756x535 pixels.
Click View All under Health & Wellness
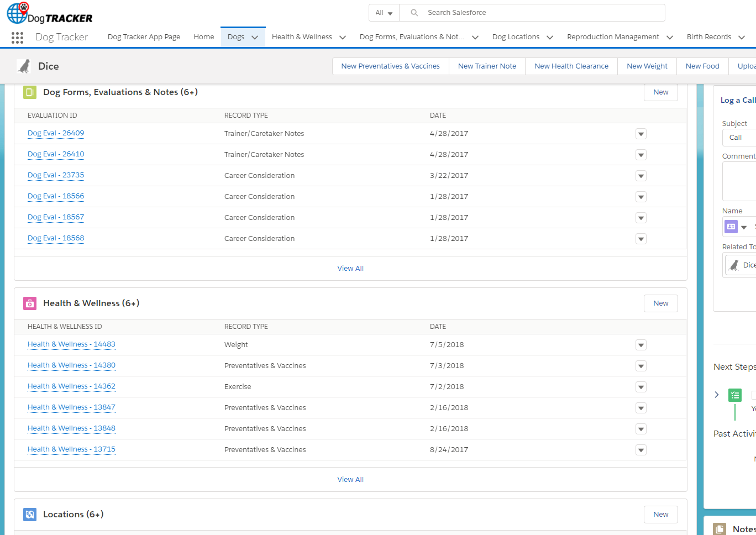point(350,479)
